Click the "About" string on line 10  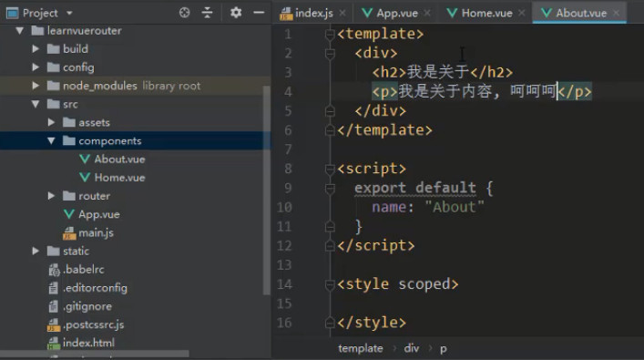click(x=455, y=207)
